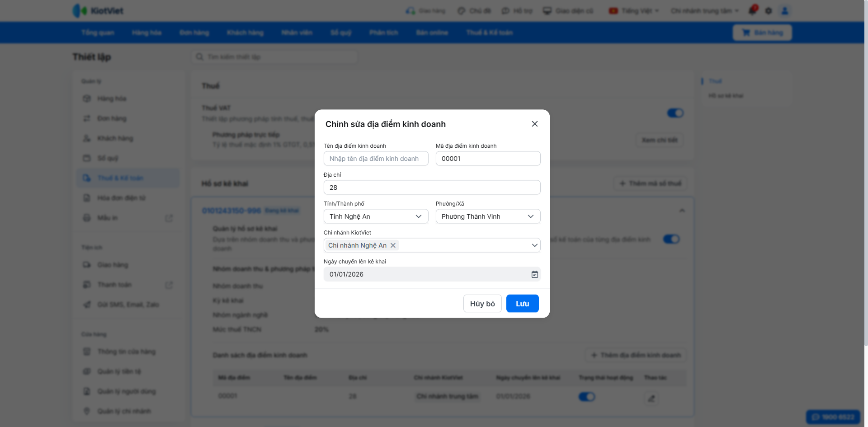868x427 pixels.
Task: Click the edit pencil in row 00001
Action: tap(651, 398)
